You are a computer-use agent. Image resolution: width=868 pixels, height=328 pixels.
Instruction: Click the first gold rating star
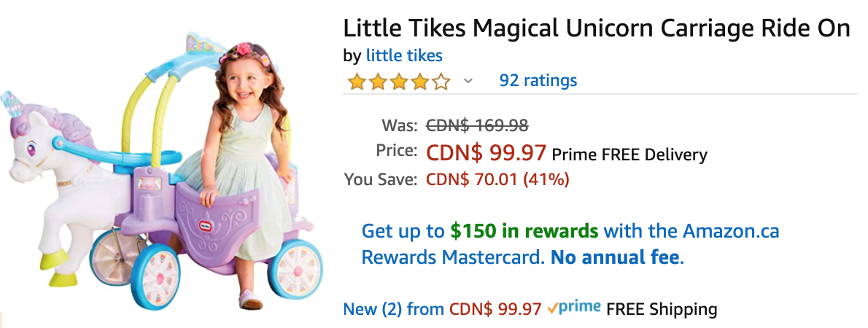coord(357,81)
